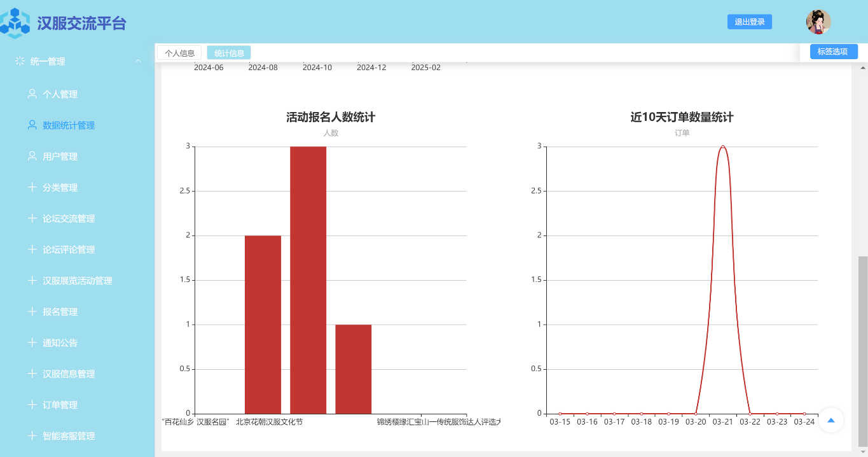The height and width of the screenshot is (457, 868).
Task: Click the red bar valued 2
Action: pyautogui.click(x=263, y=325)
